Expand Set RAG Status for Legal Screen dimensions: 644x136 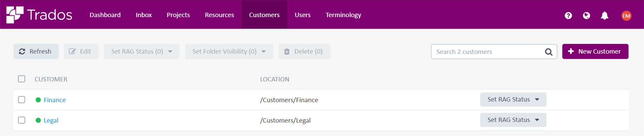click(x=513, y=120)
